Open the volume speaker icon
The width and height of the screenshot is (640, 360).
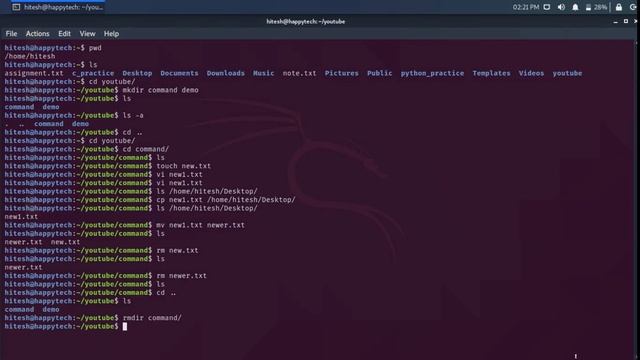(561, 7)
